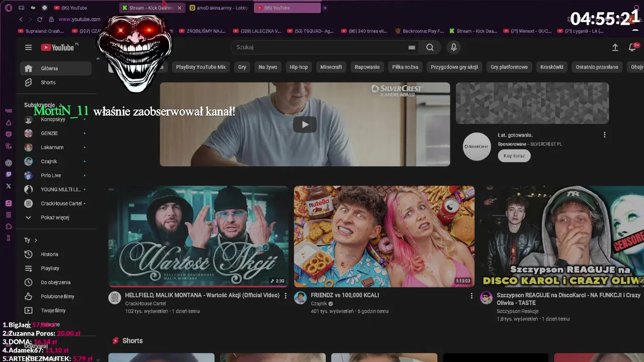644x362 pixels.
Task: Open the YouTube hamburger guide menu
Action: [28, 47]
